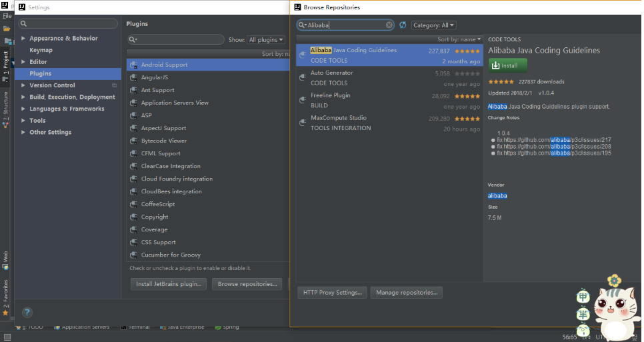644x342 pixels.
Task: Expand the Tools settings node
Action: pyautogui.click(x=23, y=120)
